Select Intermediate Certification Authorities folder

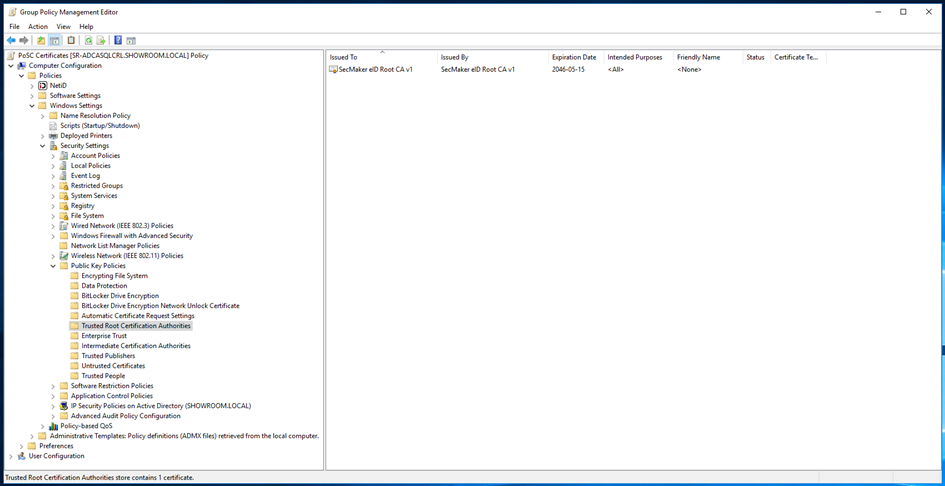[x=135, y=346]
